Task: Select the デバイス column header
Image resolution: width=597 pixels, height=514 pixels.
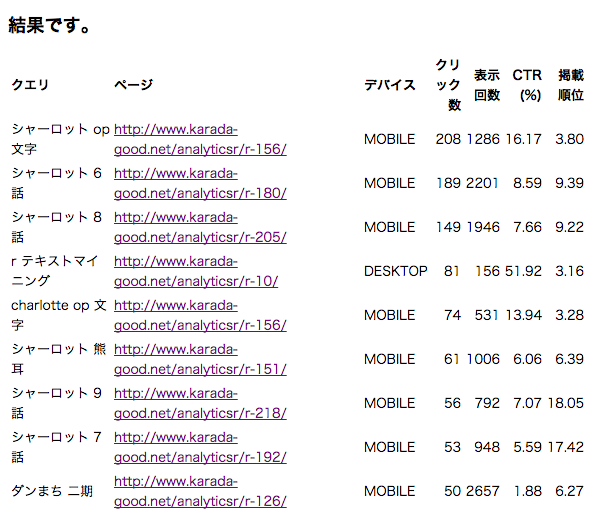Action: point(389,85)
